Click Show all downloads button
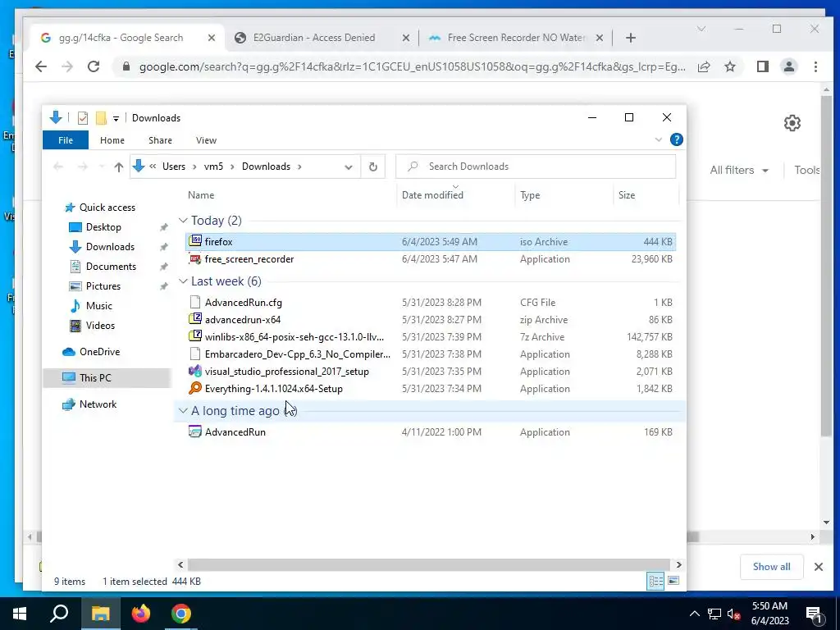 pos(771,566)
